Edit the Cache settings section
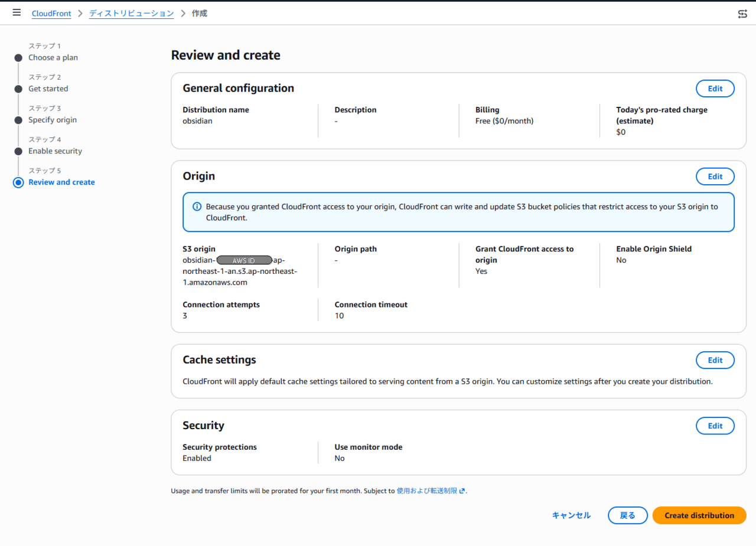 [715, 360]
